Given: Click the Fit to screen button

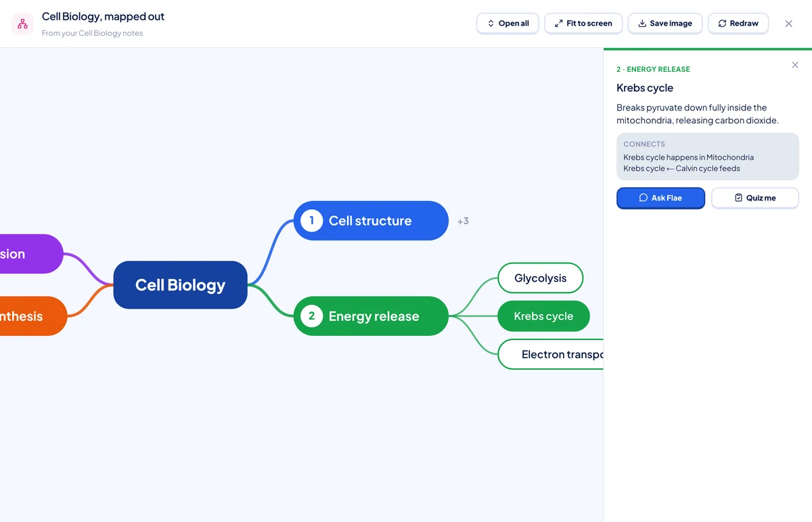Looking at the screenshot, I should pos(583,23).
